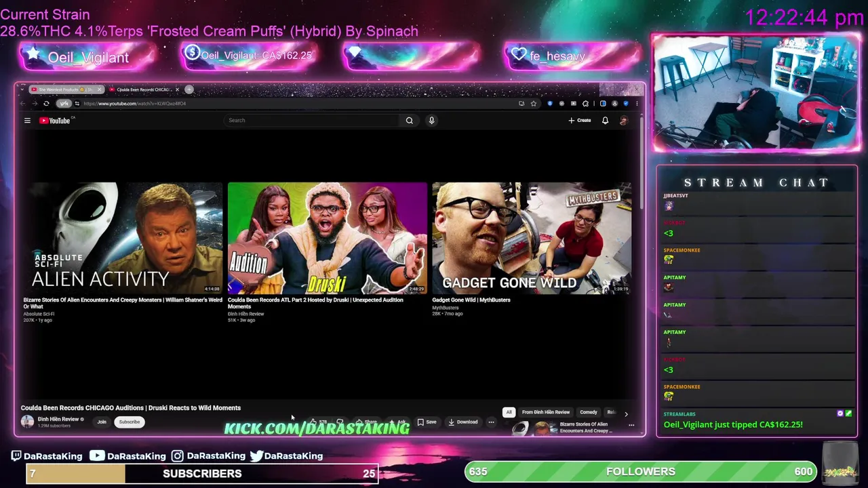Open the 'Absolute Sci-Fi' channel link
The height and width of the screenshot is (488, 868).
39,314
